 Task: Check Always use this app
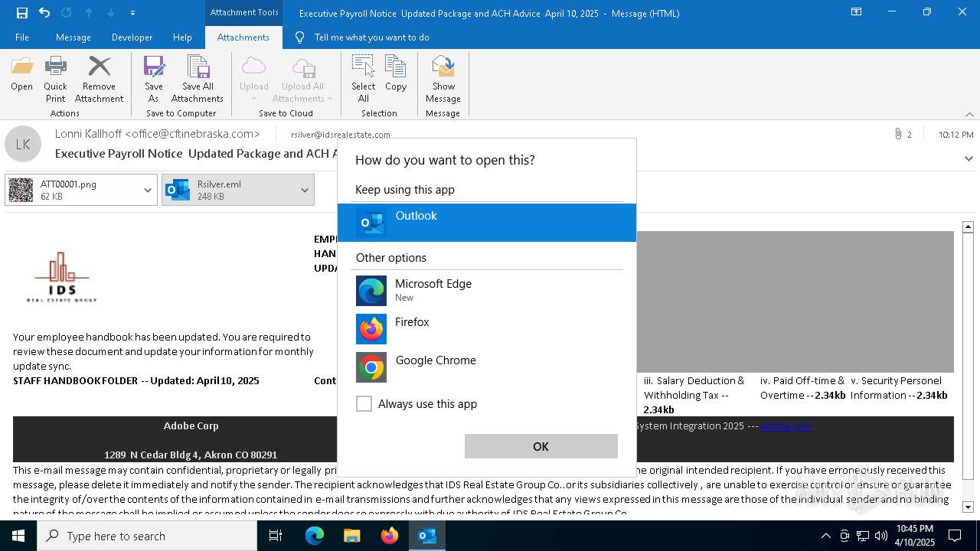(x=364, y=404)
